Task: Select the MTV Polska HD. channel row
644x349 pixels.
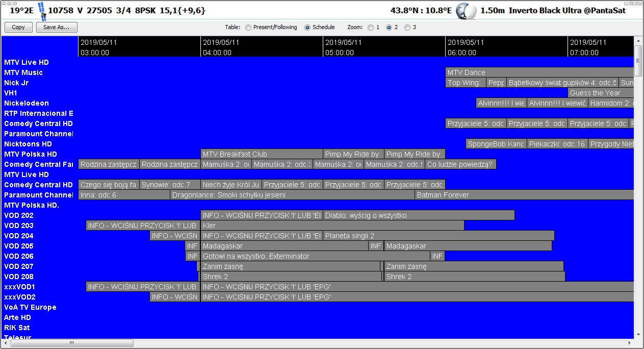Action: [32, 205]
